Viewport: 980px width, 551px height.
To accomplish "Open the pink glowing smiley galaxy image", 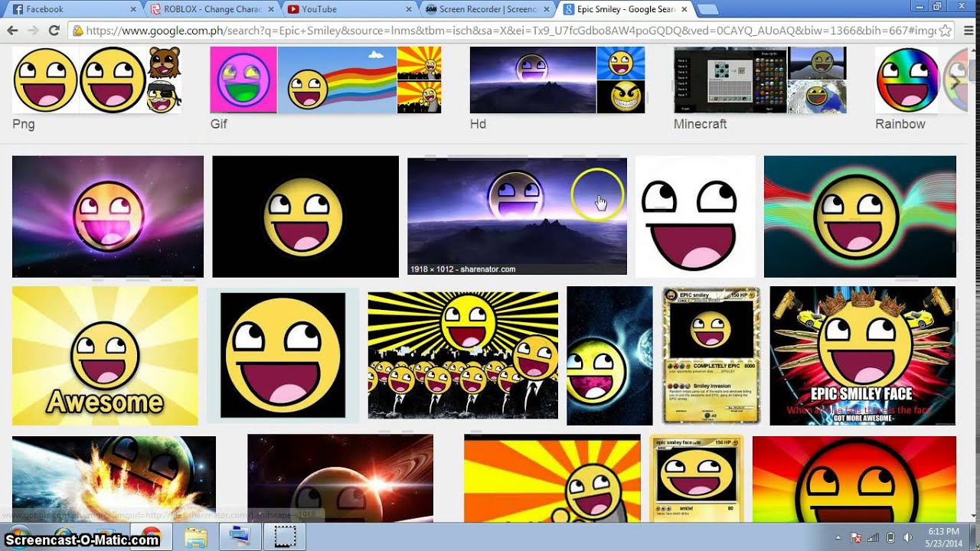I will point(108,217).
